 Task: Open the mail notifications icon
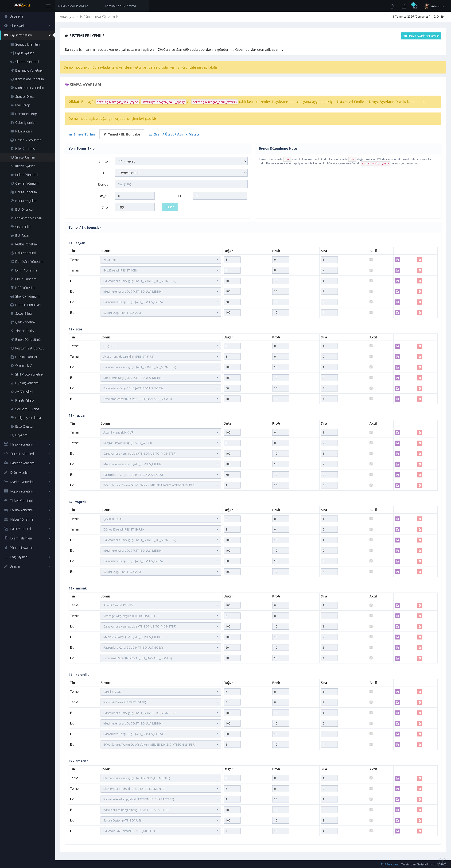pyautogui.click(x=415, y=6)
